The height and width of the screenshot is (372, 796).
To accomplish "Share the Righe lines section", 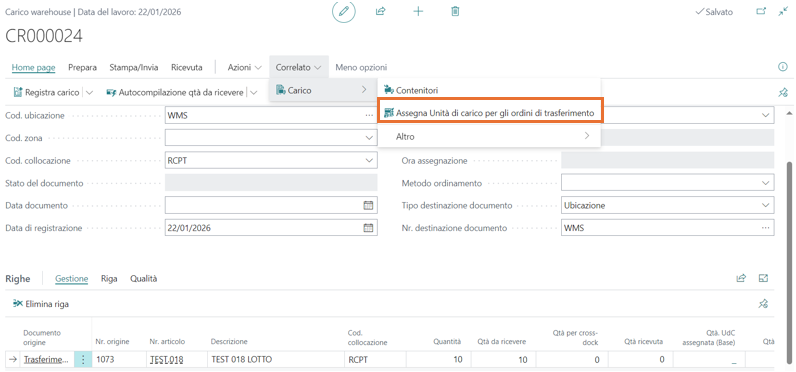I will pyautogui.click(x=742, y=278).
